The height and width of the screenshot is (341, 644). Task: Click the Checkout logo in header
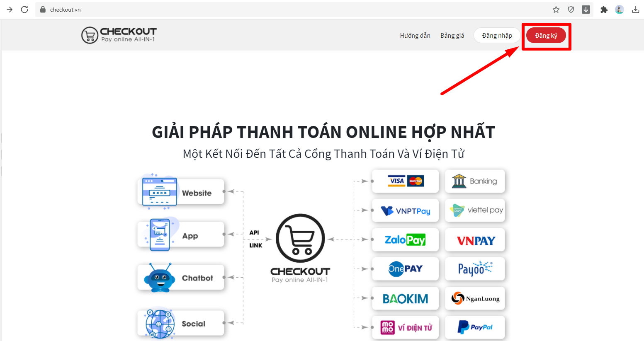pyautogui.click(x=119, y=35)
